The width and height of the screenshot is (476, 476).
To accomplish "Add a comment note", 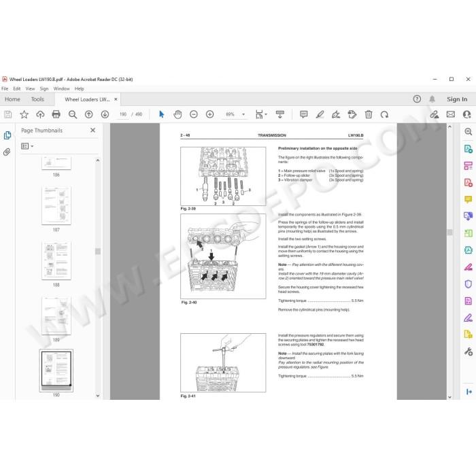I will pos(303,114).
